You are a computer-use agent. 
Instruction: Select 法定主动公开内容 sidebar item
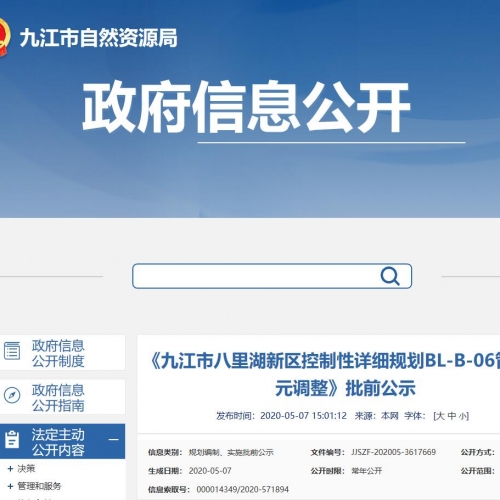(62, 441)
